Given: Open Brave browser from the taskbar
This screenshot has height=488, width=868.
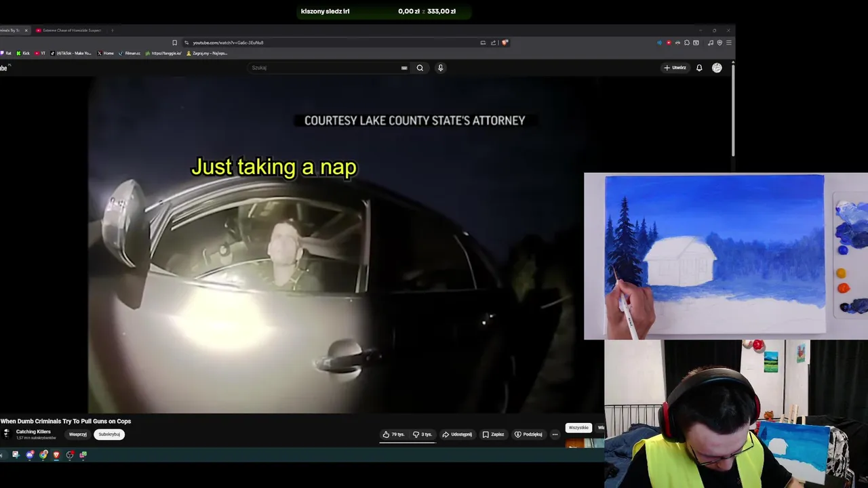Looking at the screenshot, I should pyautogui.click(x=56, y=455).
